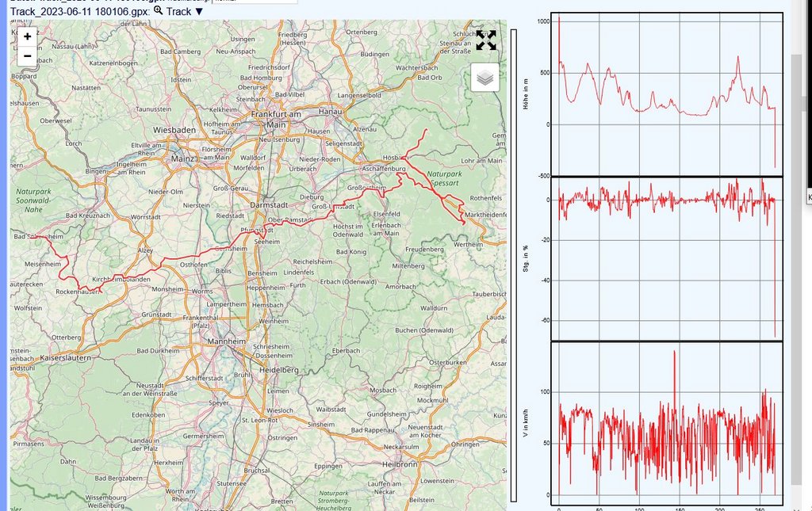Click the elevation profile chart (Höhe in m)
Viewport: 812px width, 511px height.
coord(667,94)
